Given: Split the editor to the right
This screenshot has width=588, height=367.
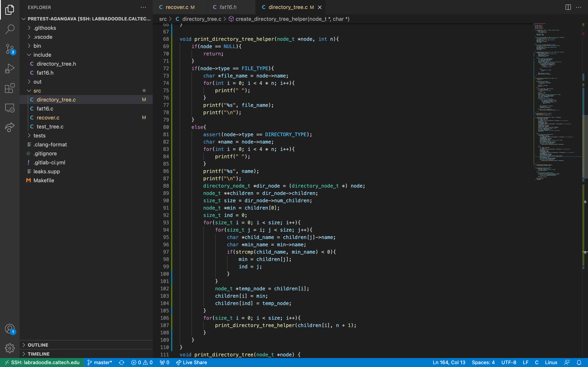Looking at the screenshot, I should [568, 7].
